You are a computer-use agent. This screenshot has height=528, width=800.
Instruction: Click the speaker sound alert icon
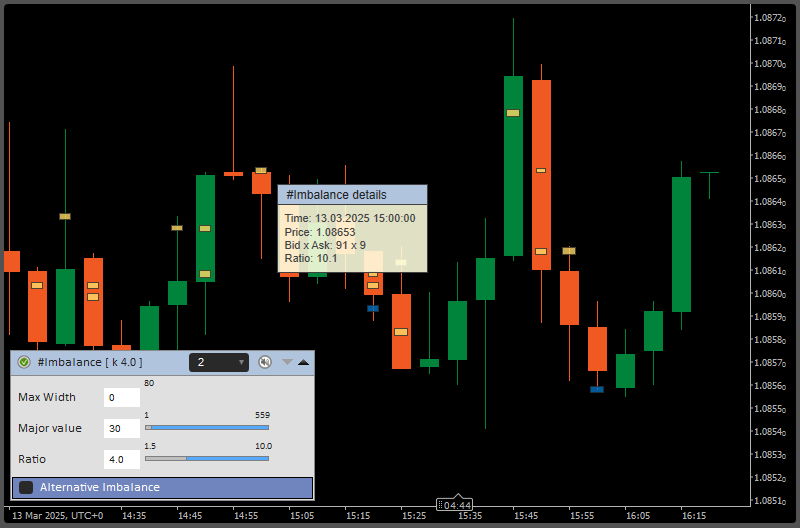[x=265, y=362]
